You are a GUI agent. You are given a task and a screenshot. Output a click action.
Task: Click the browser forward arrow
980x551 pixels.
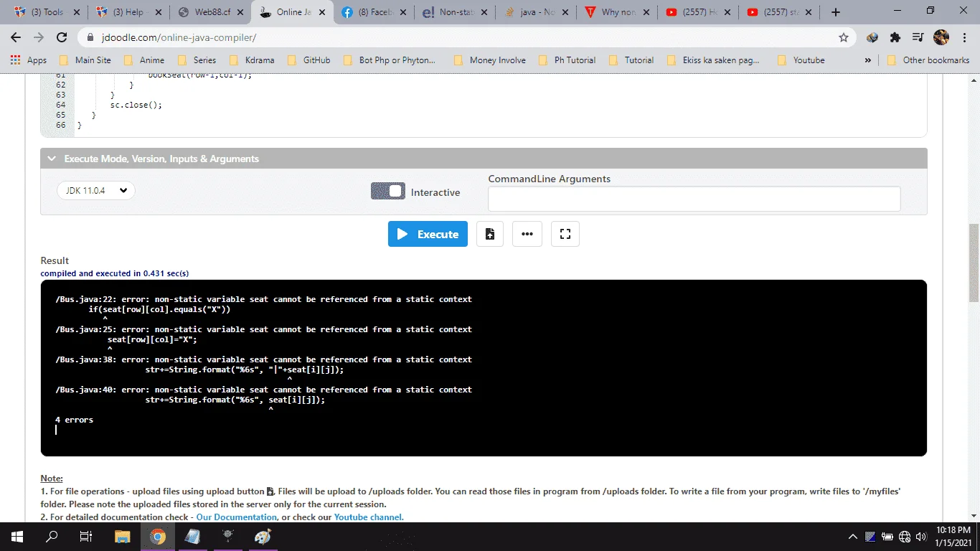(x=39, y=37)
